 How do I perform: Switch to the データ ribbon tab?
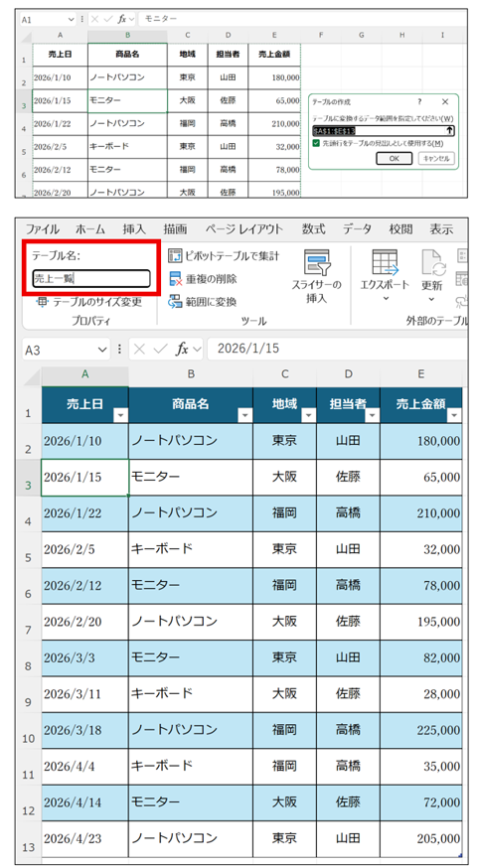(x=357, y=228)
